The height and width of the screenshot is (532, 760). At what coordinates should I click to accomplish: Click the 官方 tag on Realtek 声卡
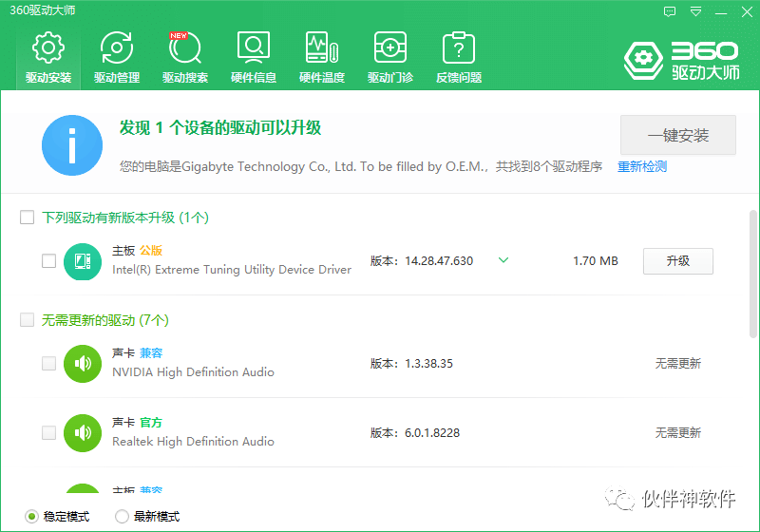151,423
